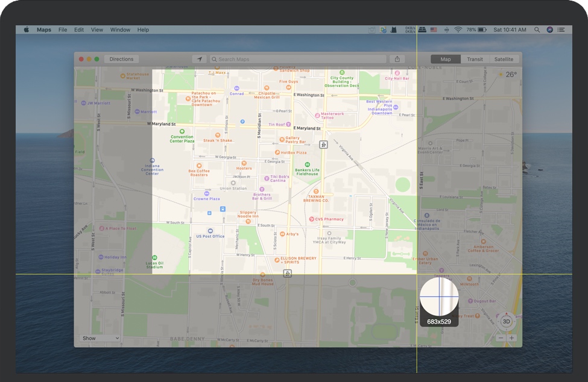Switch to Transit map mode

474,58
